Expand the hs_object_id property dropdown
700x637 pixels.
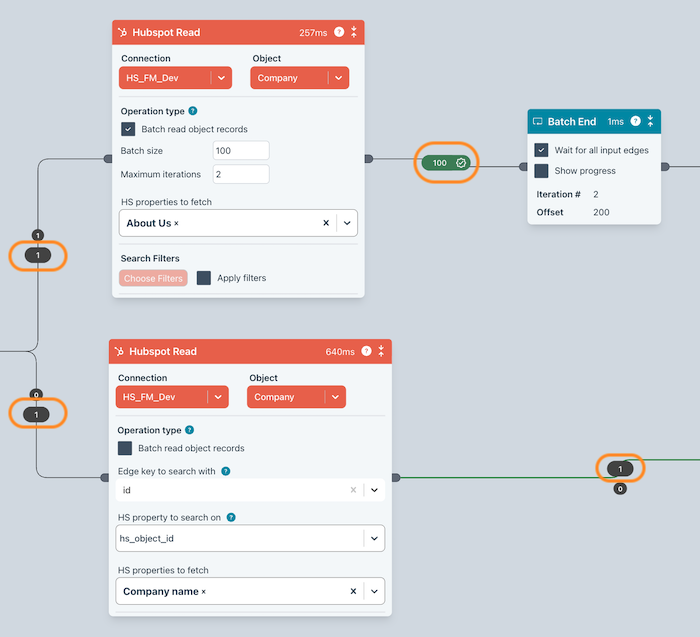[x=374, y=538]
